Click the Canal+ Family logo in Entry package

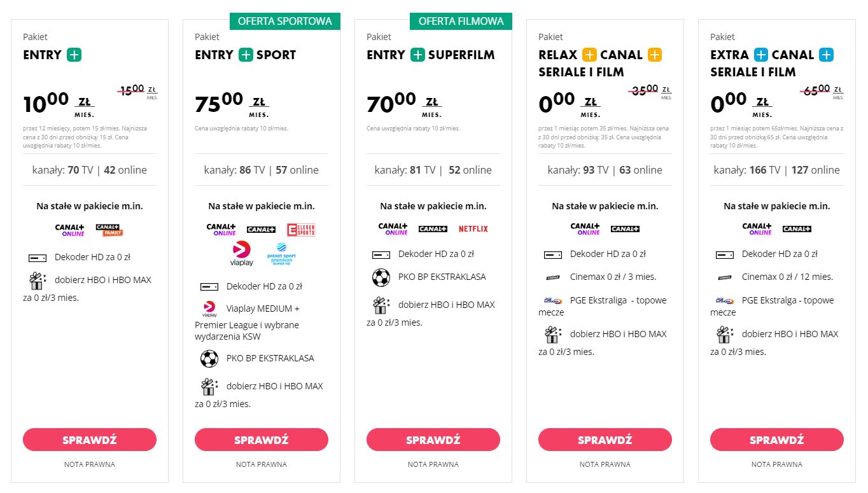[109, 230]
